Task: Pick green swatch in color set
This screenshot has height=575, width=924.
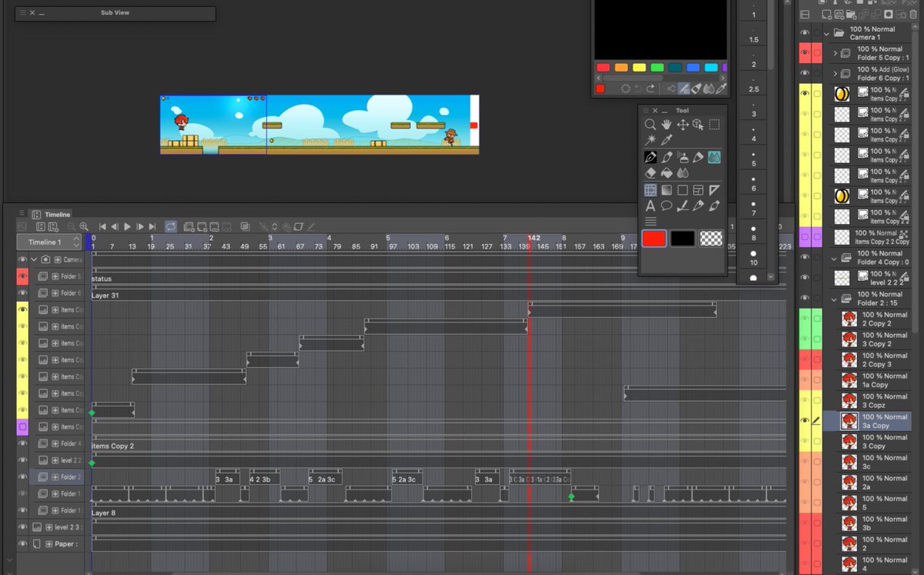Action: click(657, 68)
